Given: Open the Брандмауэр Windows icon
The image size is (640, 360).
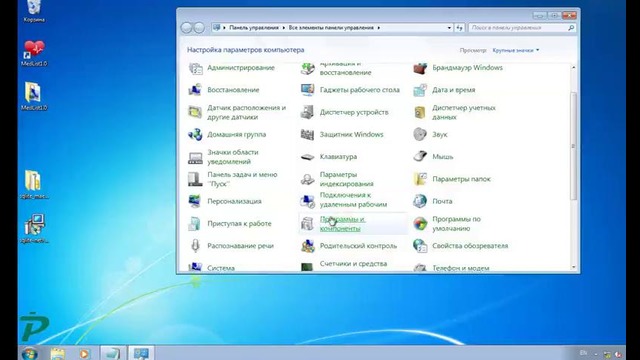Looking at the screenshot, I should coord(420,68).
